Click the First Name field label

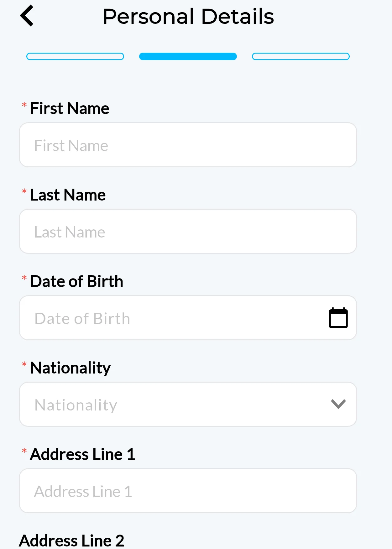(x=70, y=108)
